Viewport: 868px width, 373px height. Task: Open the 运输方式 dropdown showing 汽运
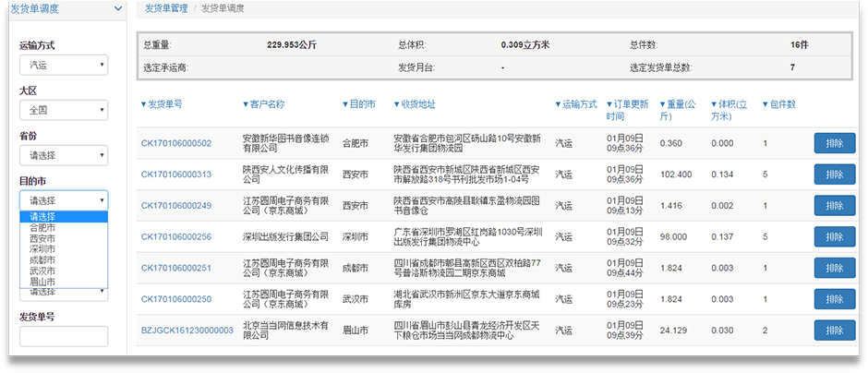coord(64,66)
